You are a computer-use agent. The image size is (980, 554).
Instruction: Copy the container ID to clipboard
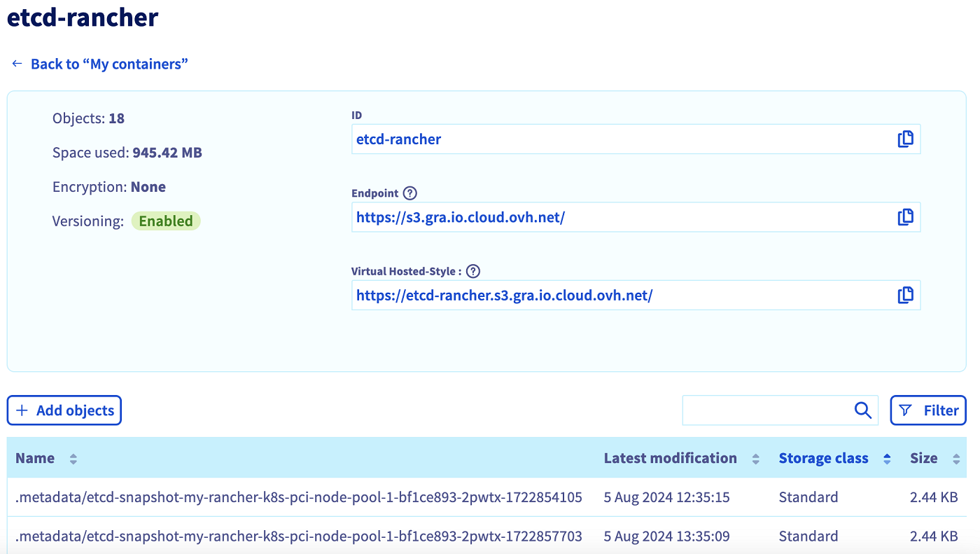(x=905, y=139)
